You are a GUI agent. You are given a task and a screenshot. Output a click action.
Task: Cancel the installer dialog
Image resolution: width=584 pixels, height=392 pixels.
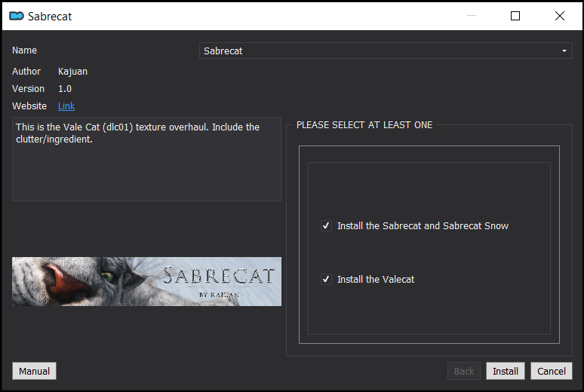pos(552,371)
